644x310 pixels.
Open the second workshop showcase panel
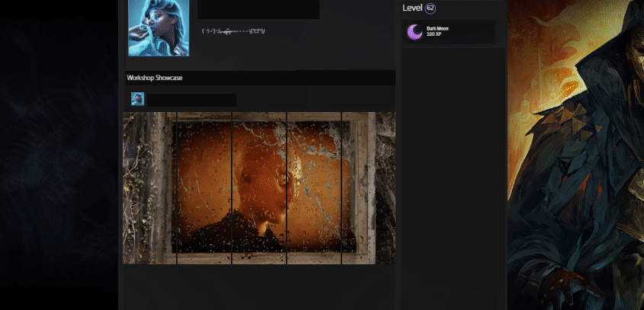204,188
